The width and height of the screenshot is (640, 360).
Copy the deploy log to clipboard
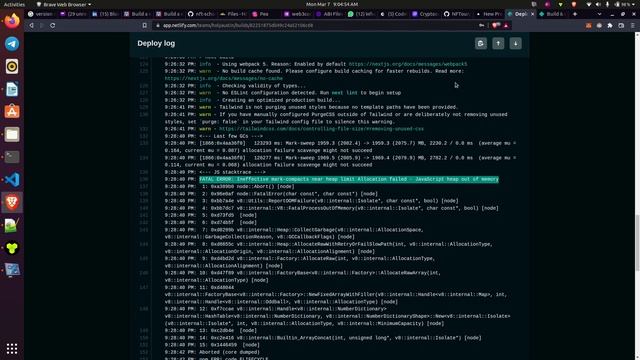(480, 43)
